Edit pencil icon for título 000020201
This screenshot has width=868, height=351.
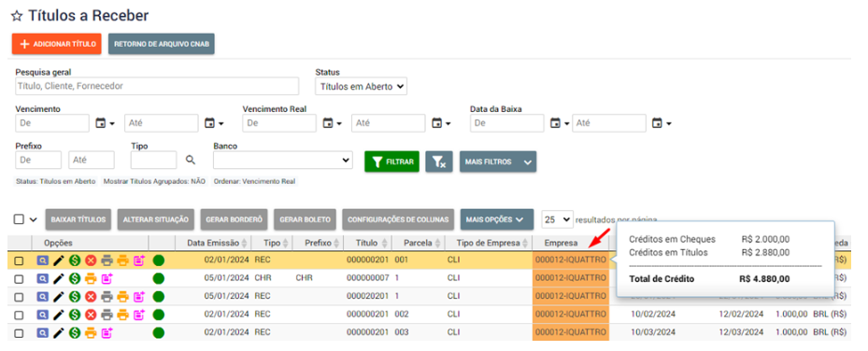pyautogui.click(x=59, y=296)
